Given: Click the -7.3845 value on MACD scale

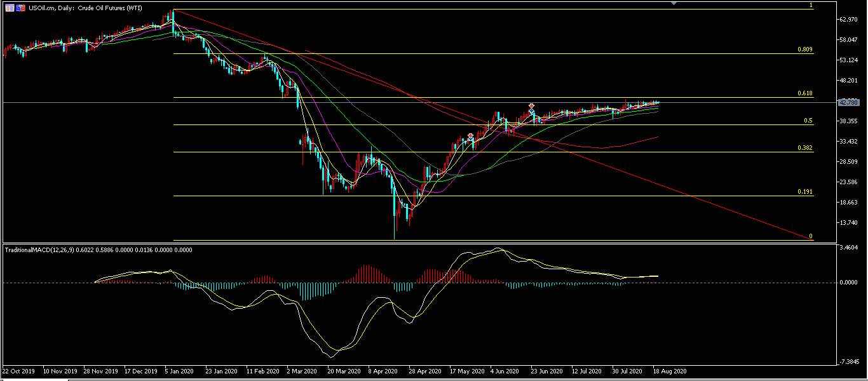Looking at the screenshot, I should (x=849, y=362).
